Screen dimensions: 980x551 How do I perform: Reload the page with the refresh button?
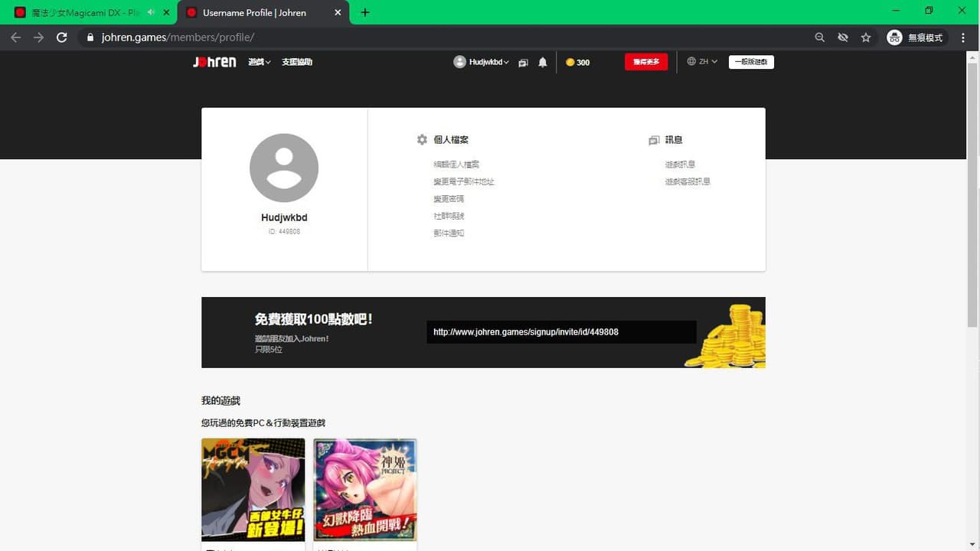coord(62,37)
